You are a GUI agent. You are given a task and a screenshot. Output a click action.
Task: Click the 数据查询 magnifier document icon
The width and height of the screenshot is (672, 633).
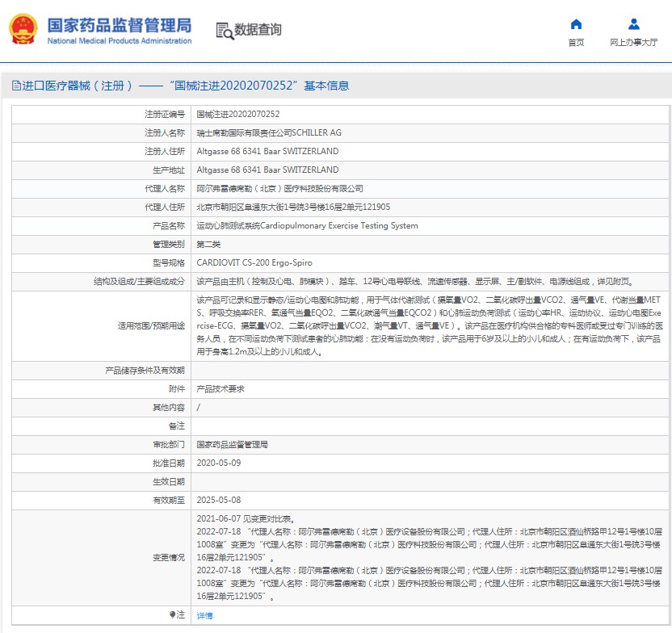tap(225, 31)
